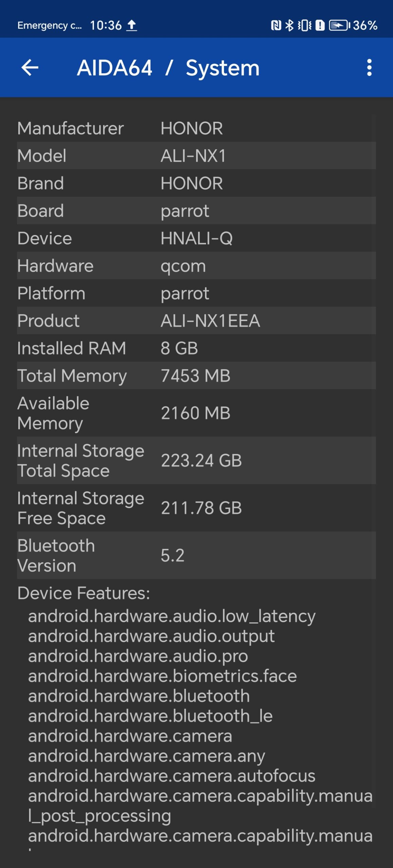Tap the Total Memory 7453 MB row

(196, 375)
